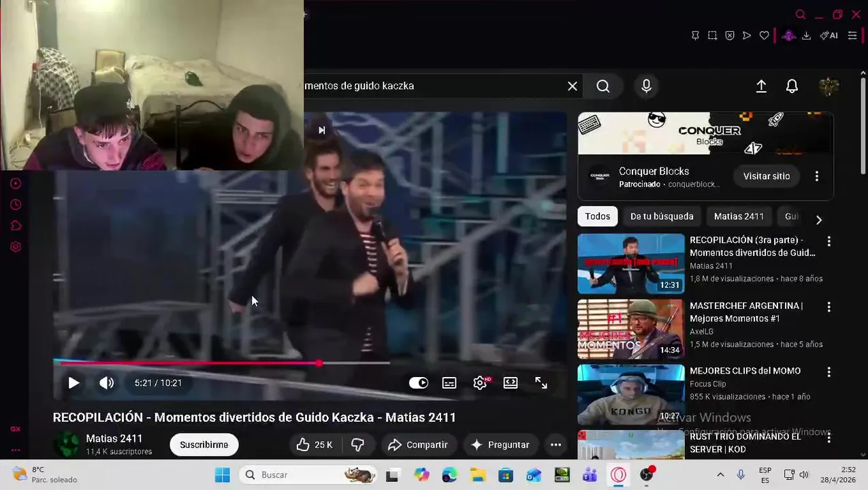Switch the player to theater mode
This screenshot has height=490, width=868.
coord(511,383)
